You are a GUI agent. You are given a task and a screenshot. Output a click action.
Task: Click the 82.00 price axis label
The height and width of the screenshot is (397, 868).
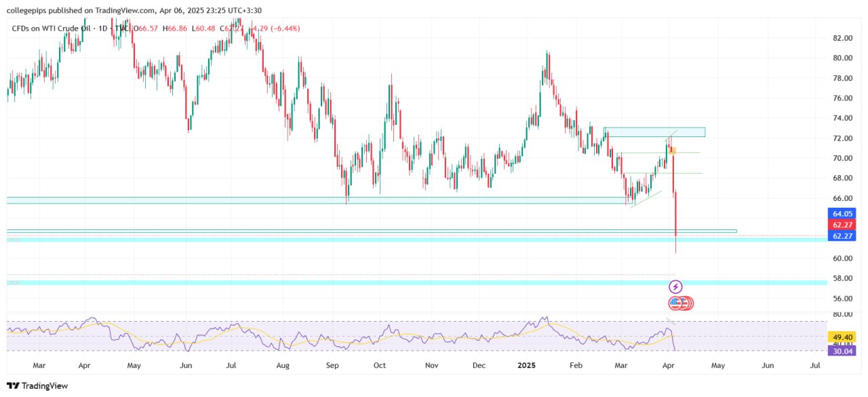coord(844,38)
